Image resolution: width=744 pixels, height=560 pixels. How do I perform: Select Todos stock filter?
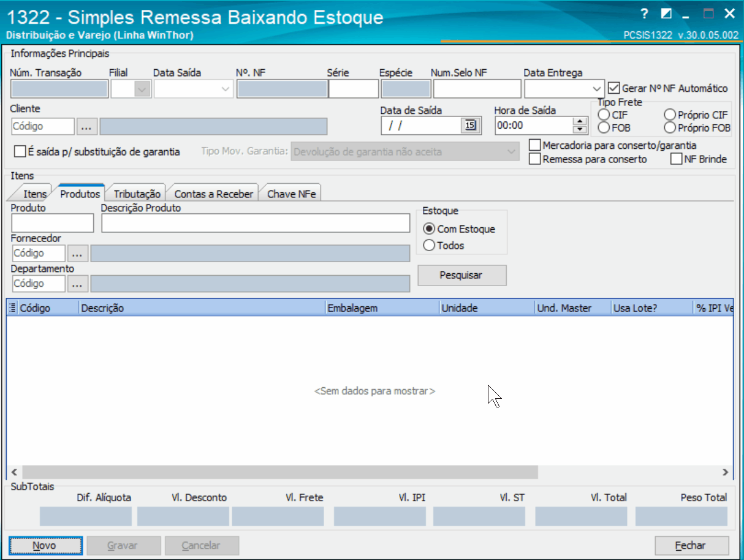pyautogui.click(x=429, y=246)
